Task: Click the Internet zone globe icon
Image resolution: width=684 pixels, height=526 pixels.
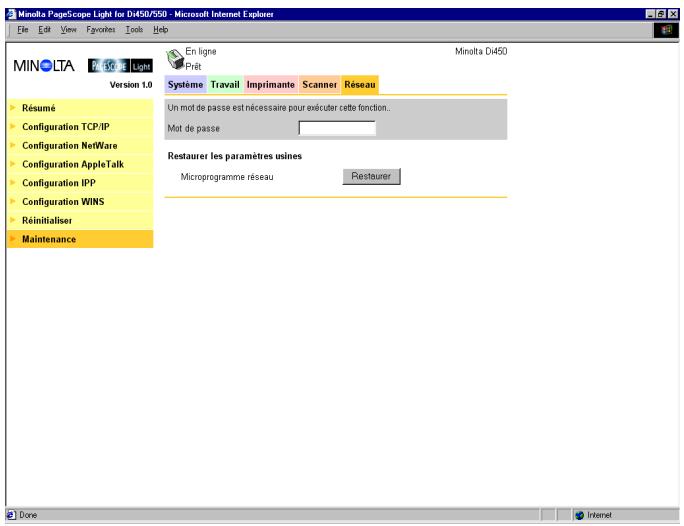Action: click(x=579, y=515)
